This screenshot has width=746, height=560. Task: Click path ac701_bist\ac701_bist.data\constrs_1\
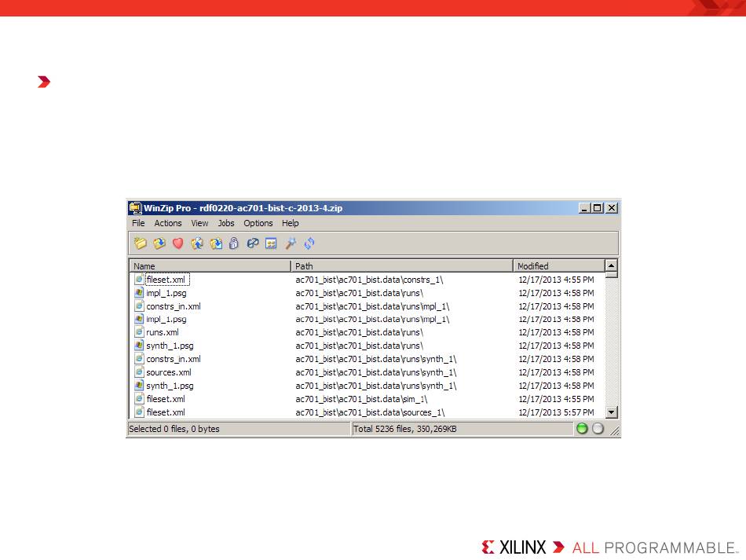point(369,280)
